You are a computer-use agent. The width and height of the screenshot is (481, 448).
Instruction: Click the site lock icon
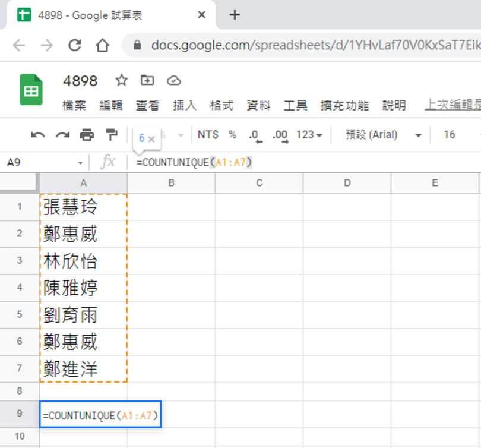click(137, 45)
